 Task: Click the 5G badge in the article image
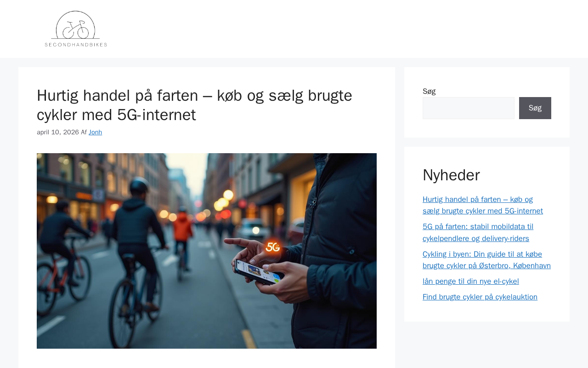click(x=272, y=247)
